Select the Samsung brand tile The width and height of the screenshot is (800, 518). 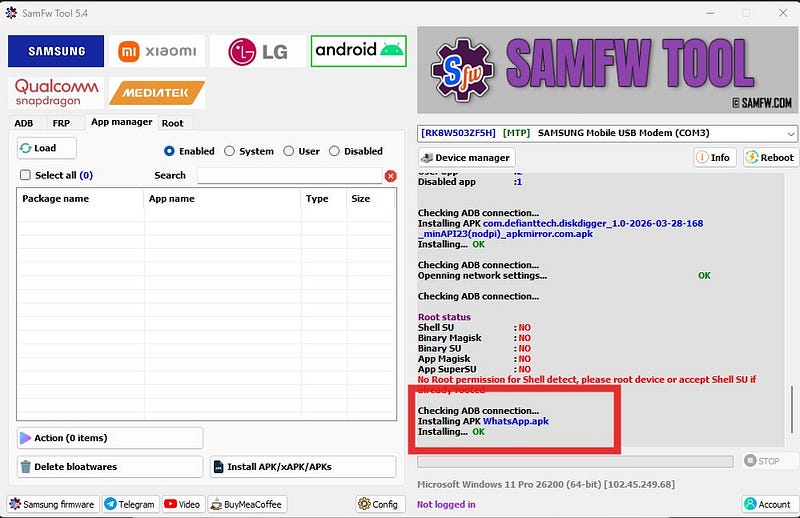56,51
